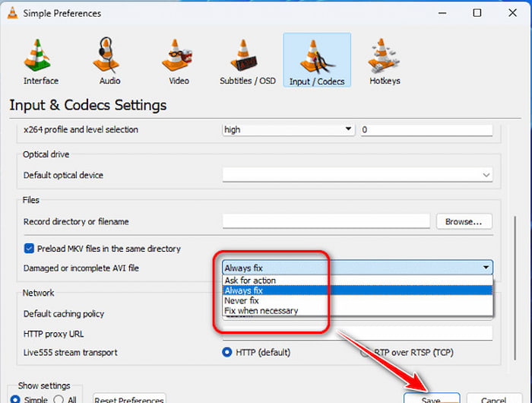Viewport: 532px width, 403px height.
Task: Open the Interface preferences category
Action: [41, 61]
